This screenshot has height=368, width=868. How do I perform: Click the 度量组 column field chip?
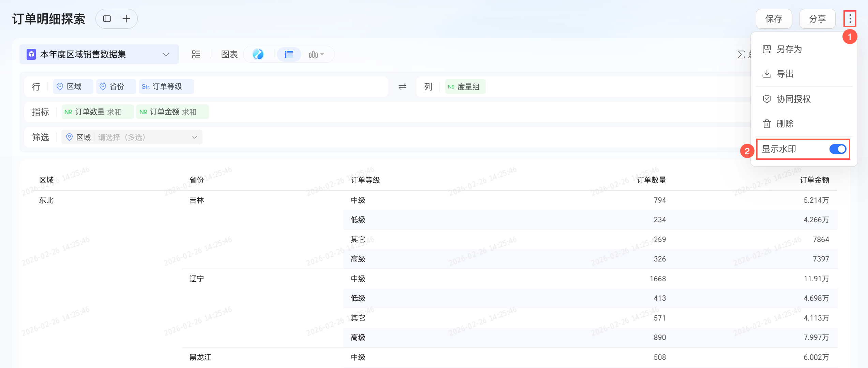coord(465,87)
